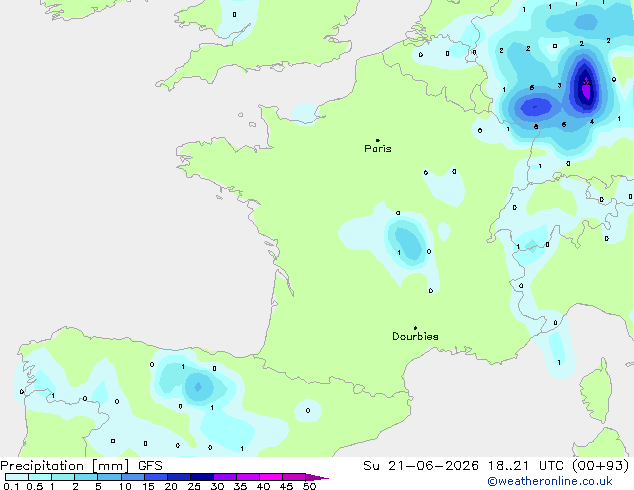Open the weatheronline.co.uk copyright link
The height and width of the screenshot is (490, 634).
(x=550, y=482)
